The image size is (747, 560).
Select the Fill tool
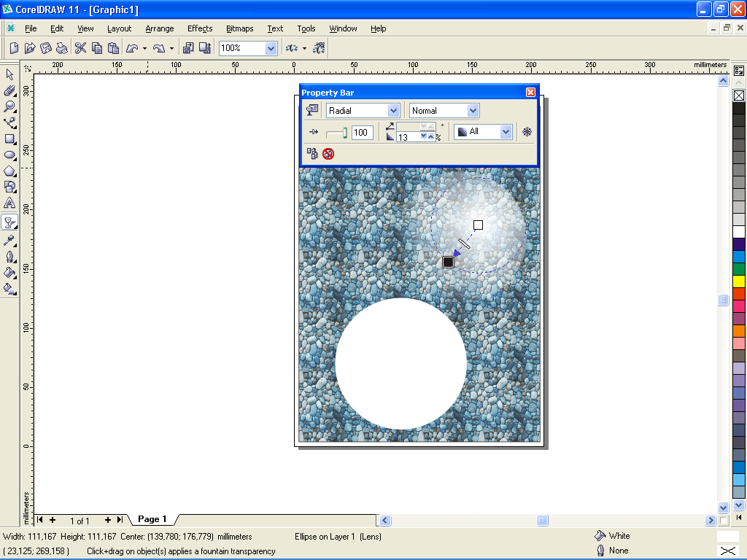[x=9, y=273]
